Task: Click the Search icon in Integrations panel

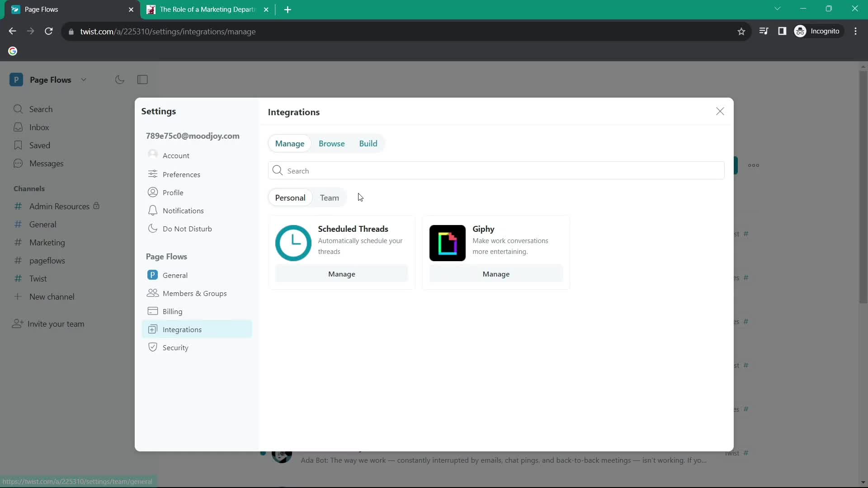Action: (x=278, y=171)
